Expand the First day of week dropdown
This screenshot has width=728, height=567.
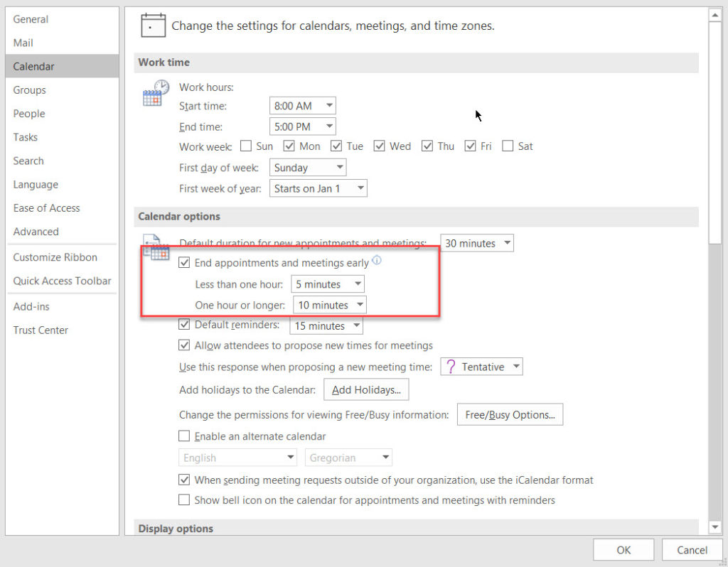click(x=307, y=168)
